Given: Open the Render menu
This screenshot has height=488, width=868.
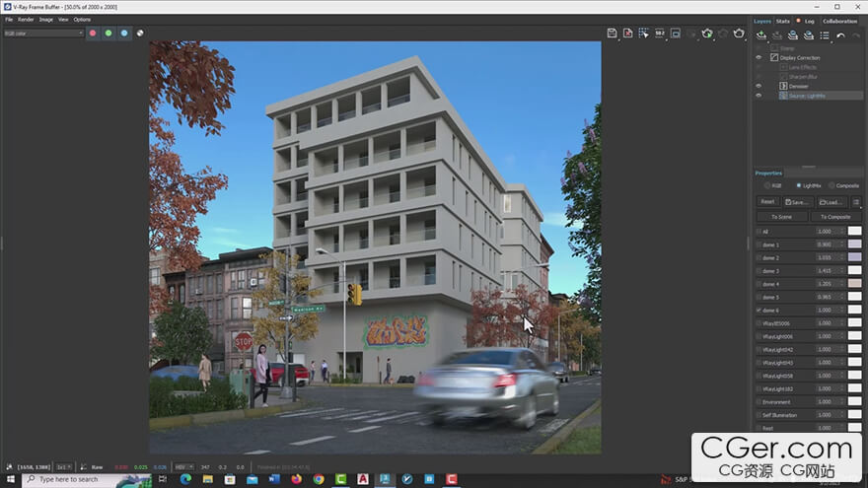Looking at the screenshot, I should click(26, 20).
